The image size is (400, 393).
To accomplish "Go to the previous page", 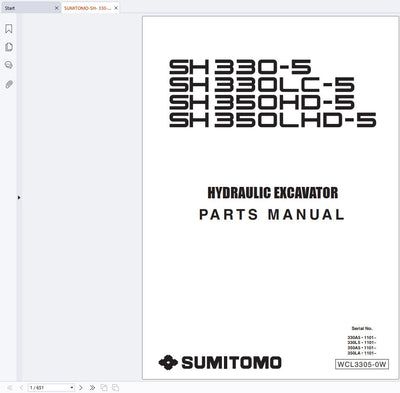I will [x=21, y=388].
